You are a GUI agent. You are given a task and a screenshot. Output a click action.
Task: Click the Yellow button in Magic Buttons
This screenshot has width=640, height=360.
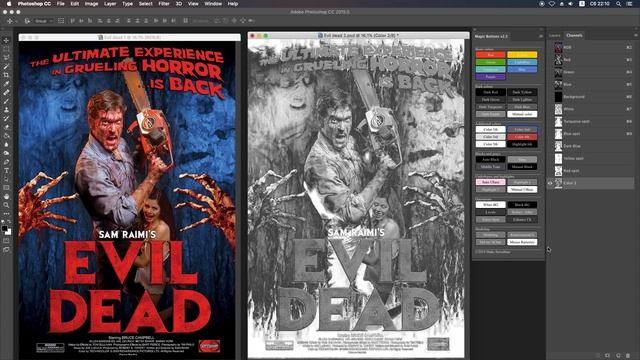(x=522, y=55)
